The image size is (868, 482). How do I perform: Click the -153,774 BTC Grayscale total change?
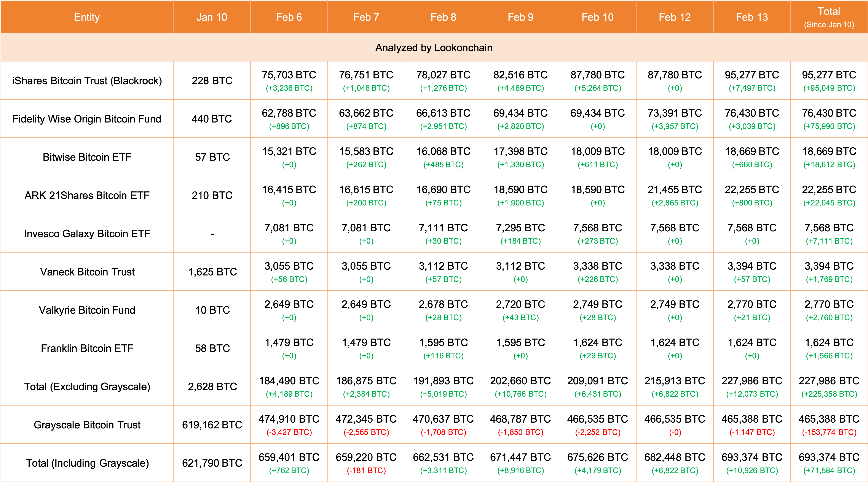829,433
